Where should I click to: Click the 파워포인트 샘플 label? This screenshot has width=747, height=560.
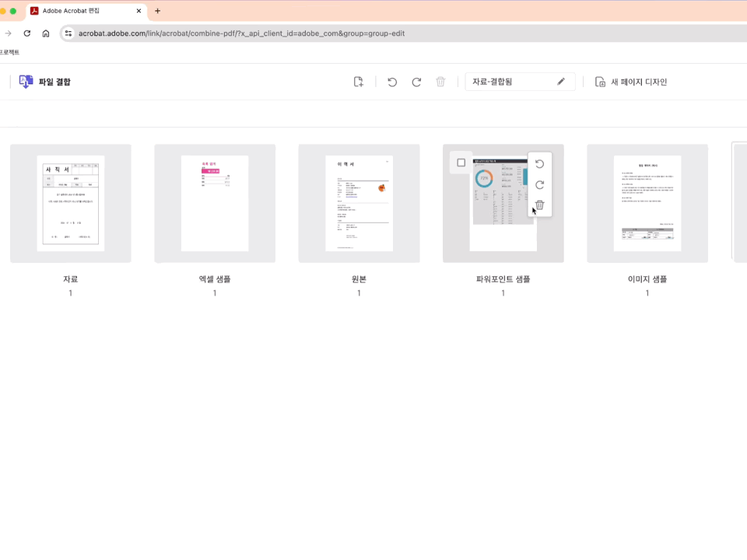pyautogui.click(x=503, y=279)
